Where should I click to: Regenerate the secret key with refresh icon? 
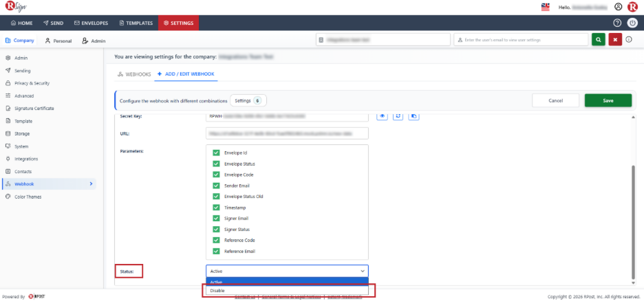398,116
